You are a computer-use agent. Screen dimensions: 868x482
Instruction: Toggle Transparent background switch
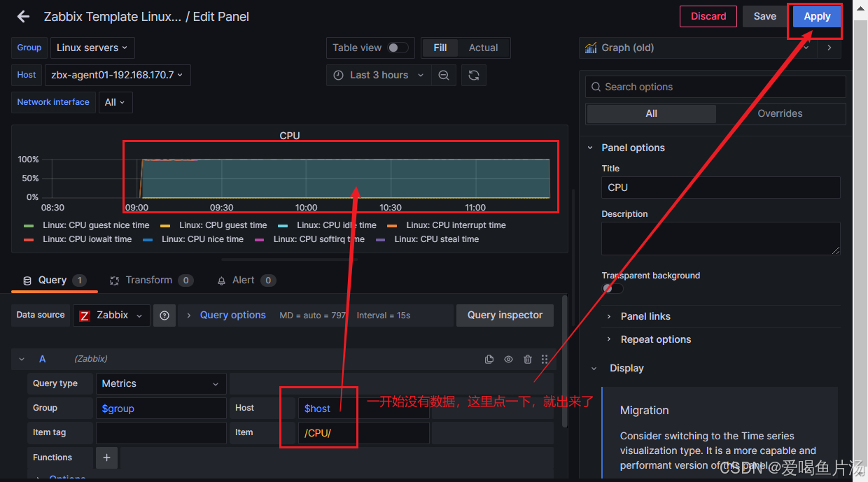pyautogui.click(x=612, y=288)
